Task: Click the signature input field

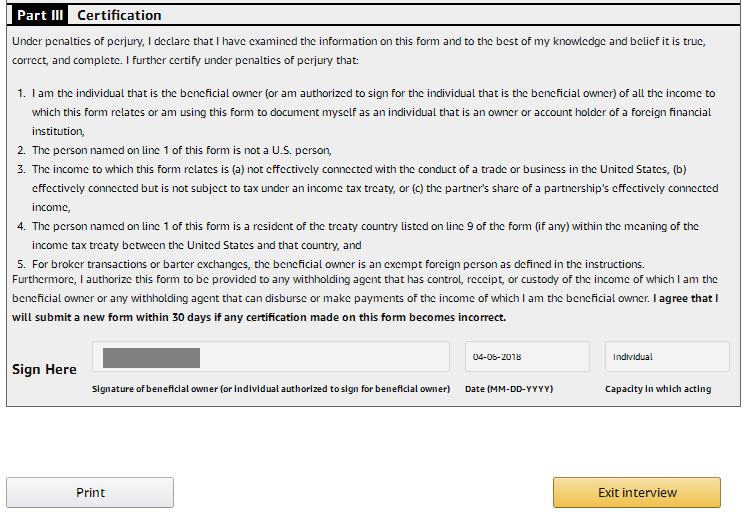Action: coord(320,357)
